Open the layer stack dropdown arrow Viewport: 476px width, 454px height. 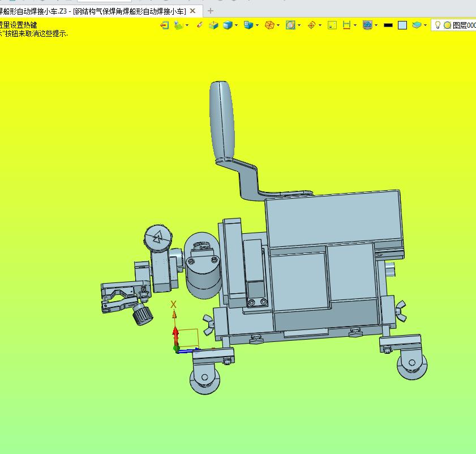tap(425, 25)
